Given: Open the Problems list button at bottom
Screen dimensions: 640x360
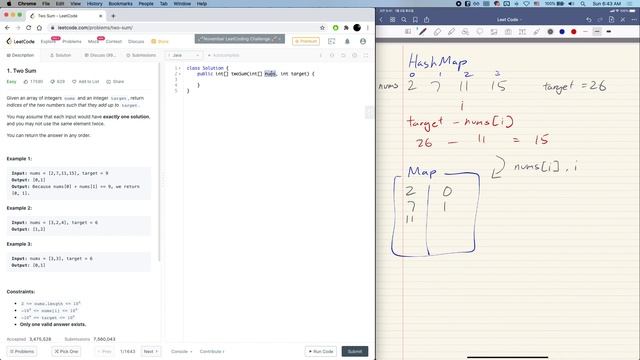Looking at the screenshot, I should (x=22, y=351).
